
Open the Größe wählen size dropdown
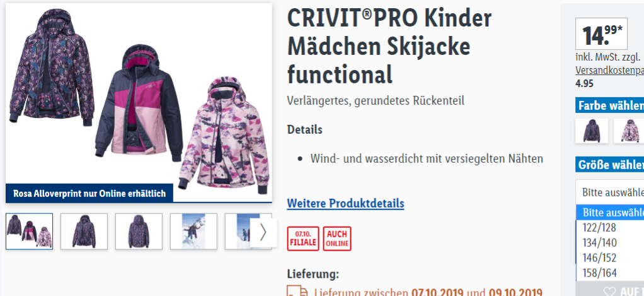[x=610, y=192]
